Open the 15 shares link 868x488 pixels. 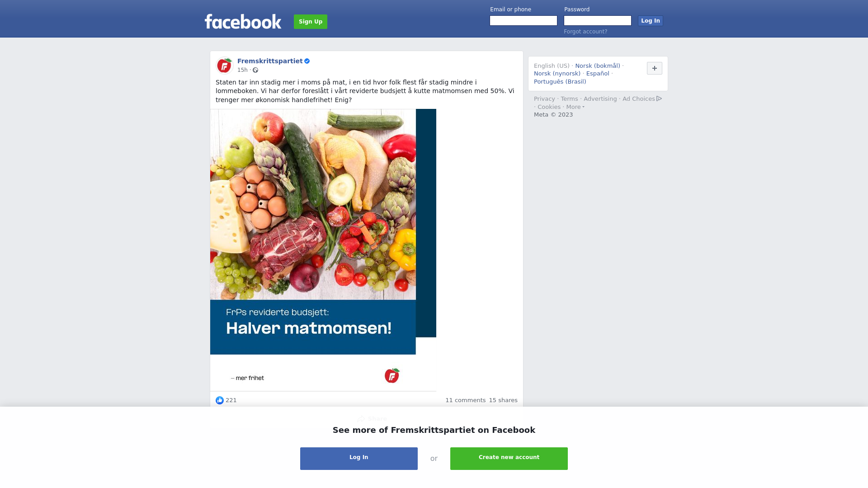coord(503,400)
